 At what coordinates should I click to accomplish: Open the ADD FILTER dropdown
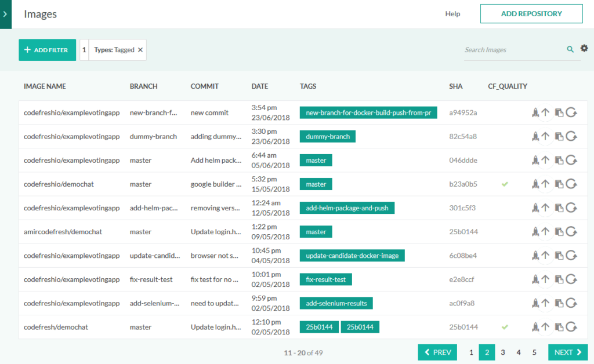tap(47, 50)
